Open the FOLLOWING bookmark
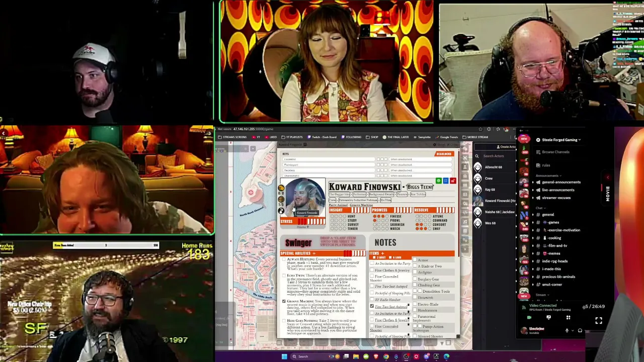This screenshot has width=644, height=362. coord(351,137)
